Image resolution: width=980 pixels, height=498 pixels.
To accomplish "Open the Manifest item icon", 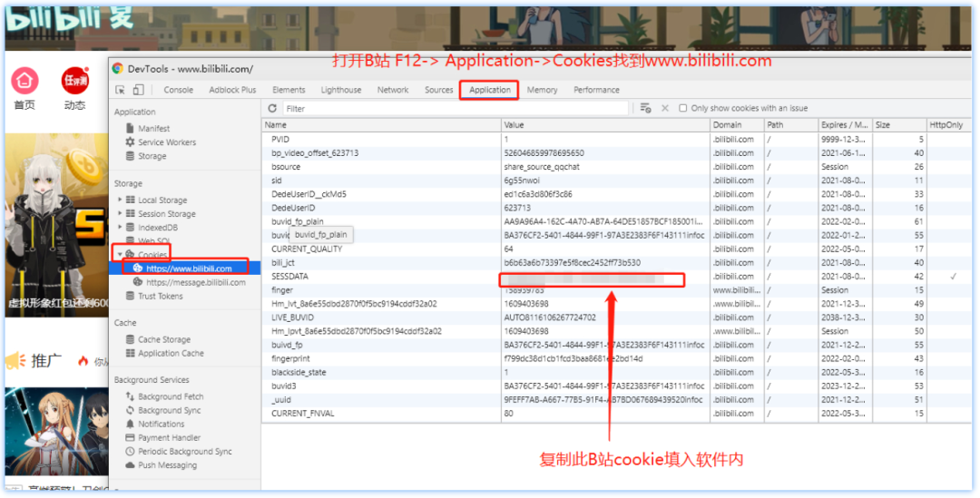I will point(130,129).
